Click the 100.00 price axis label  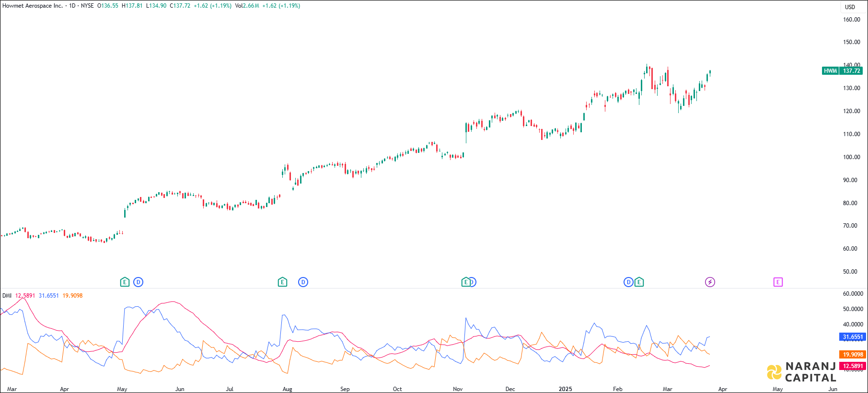852,157
